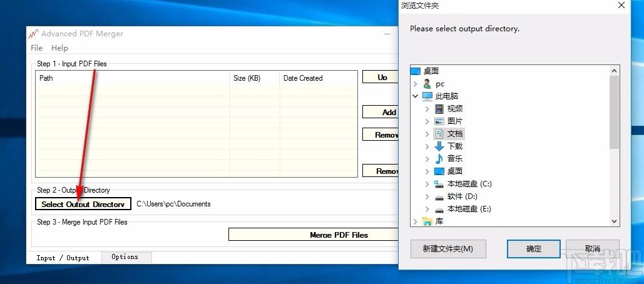The height and width of the screenshot is (284, 644).
Task: Click the desktop icon at the tree root
Action: (416, 71)
